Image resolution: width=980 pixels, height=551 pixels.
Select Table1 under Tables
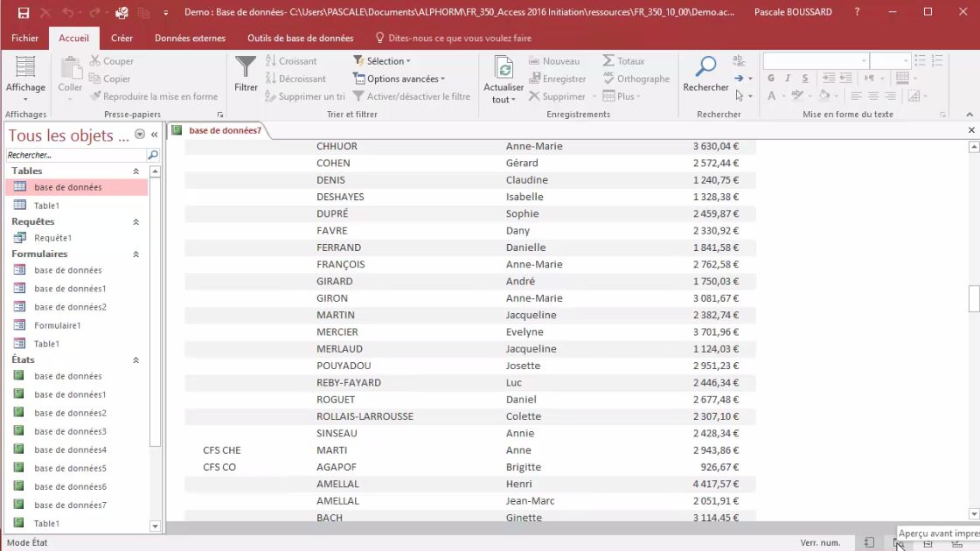[x=47, y=206]
